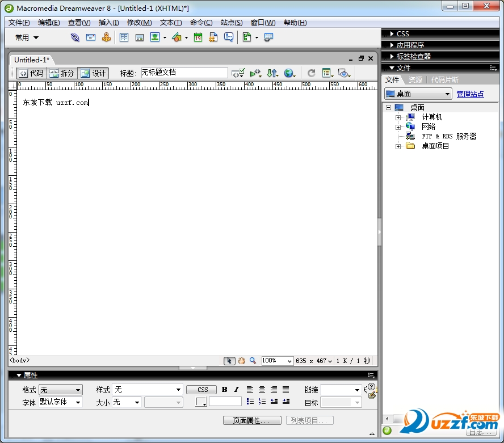
Task: Align text right
Action: pyautogui.click(x=274, y=390)
